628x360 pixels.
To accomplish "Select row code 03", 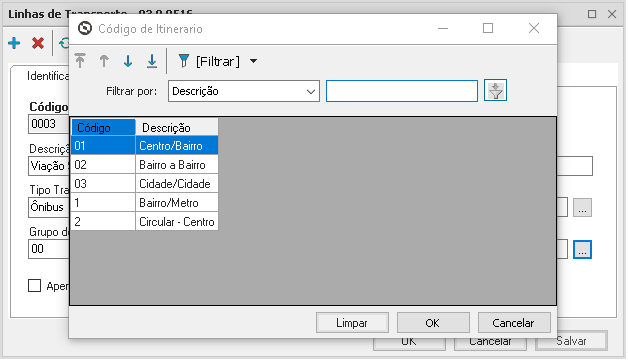I will (103, 183).
